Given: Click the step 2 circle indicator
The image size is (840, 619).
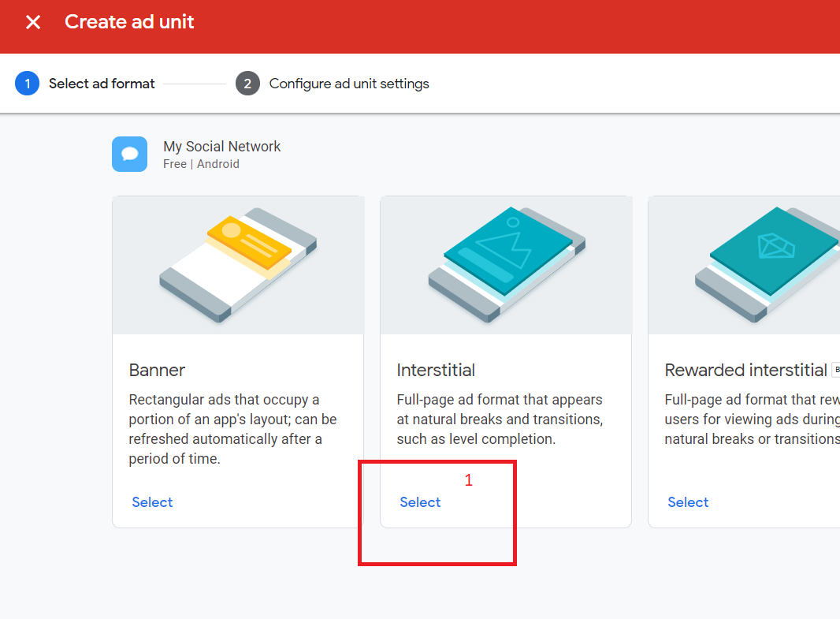Looking at the screenshot, I should pos(249,83).
